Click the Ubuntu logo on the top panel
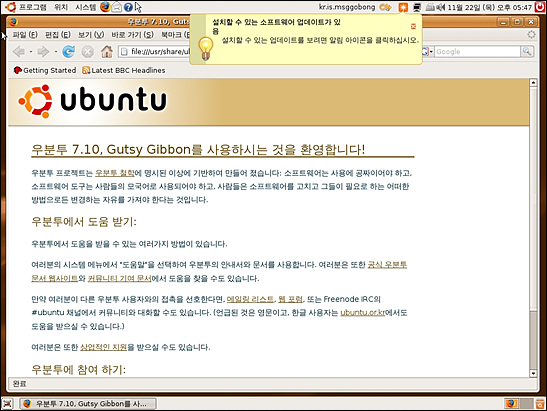Screen dimensions: 547x411 coord(10,7)
